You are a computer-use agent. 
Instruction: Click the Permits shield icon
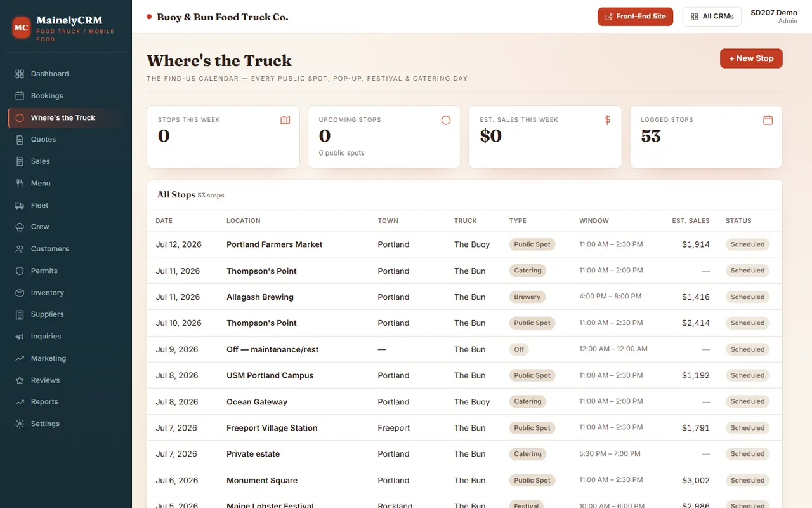click(x=20, y=271)
